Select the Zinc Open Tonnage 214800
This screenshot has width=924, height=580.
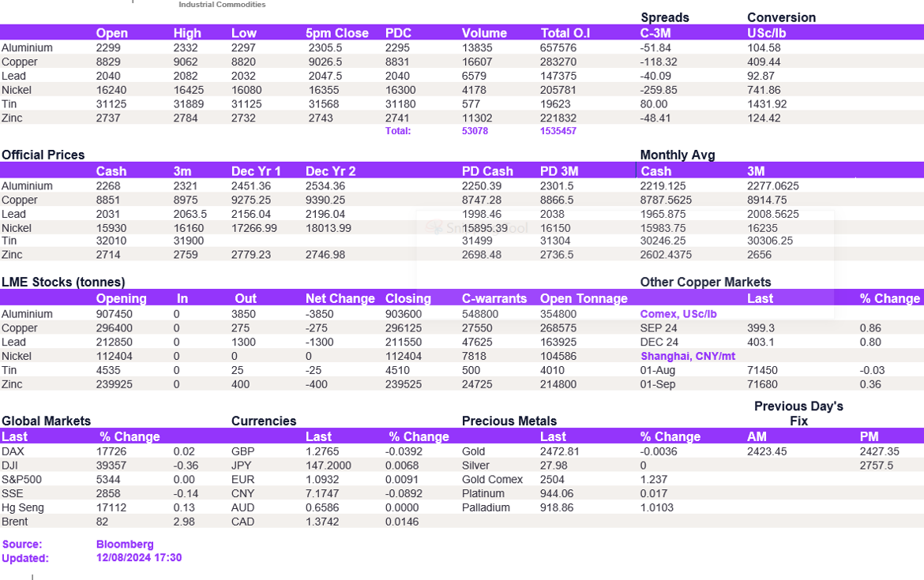click(558, 385)
